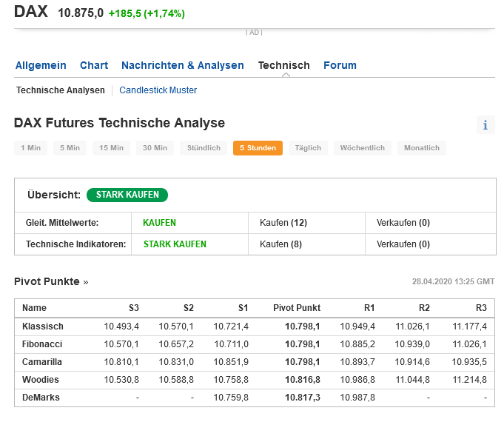Click the Klassisch row in pivot table
The height and width of the screenshot is (422, 504).
click(43, 326)
